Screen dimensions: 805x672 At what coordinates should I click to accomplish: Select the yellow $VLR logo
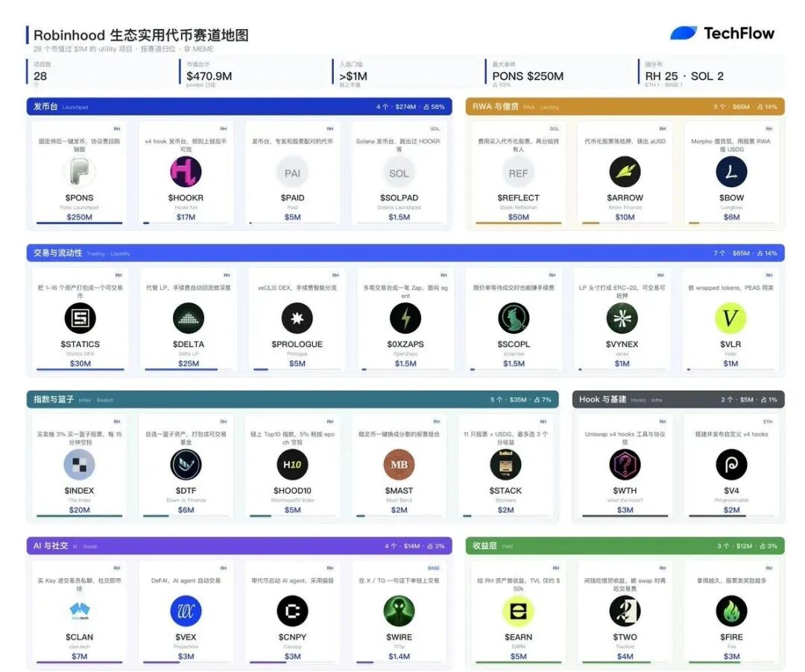pos(730,318)
